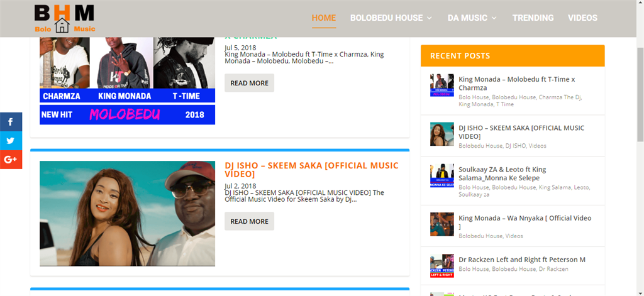
Task: Go to the Home menu item
Action: [324, 18]
